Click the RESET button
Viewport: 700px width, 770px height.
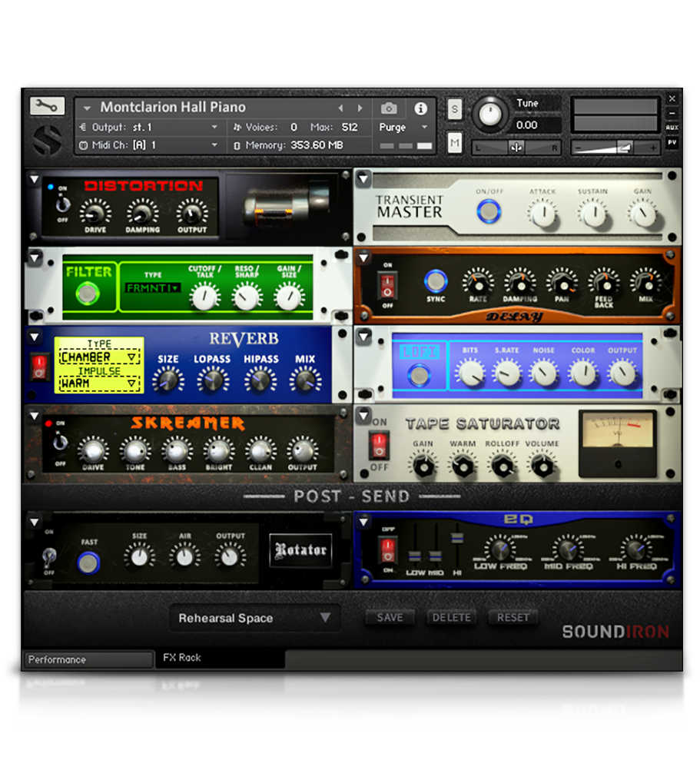(x=513, y=617)
